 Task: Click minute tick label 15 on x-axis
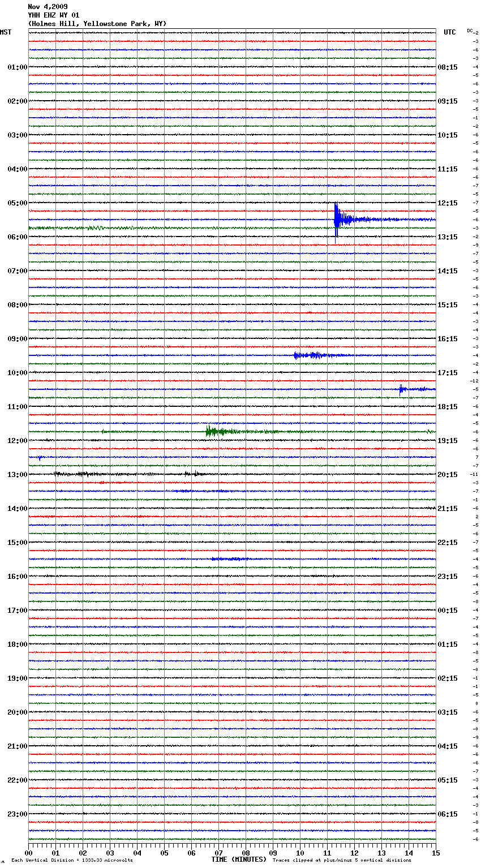click(x=435, y=853)
